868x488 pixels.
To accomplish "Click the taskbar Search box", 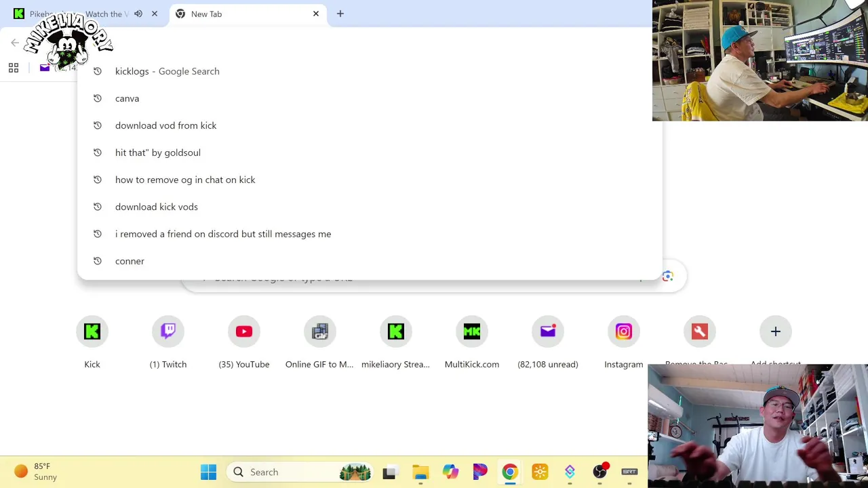I will click(x=301, y=472).
